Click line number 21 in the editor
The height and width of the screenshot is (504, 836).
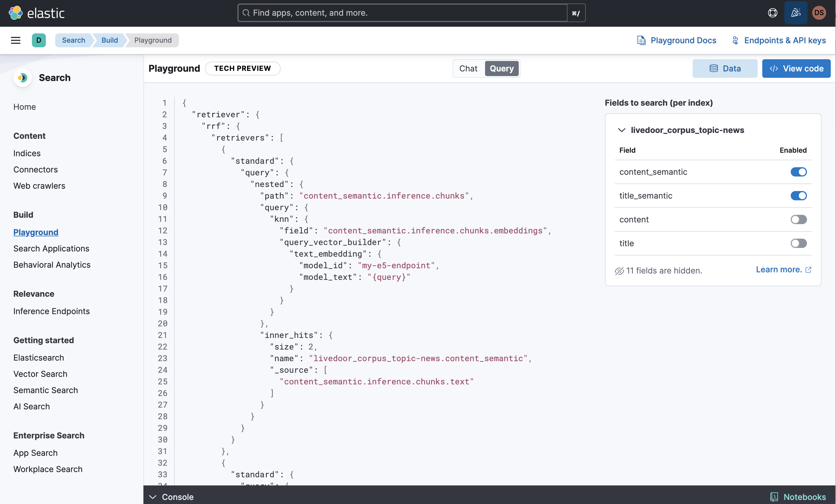163,335
